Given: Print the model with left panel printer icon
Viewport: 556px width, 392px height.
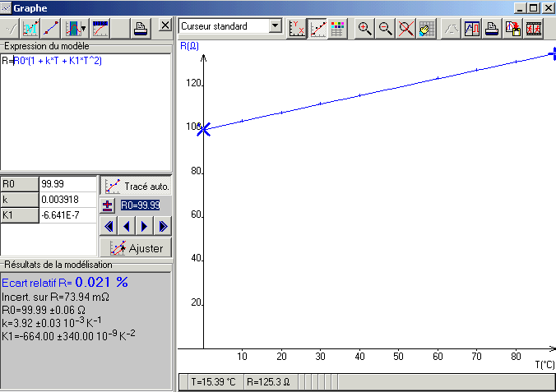Looking at the screenshot, I should point(141,29).
